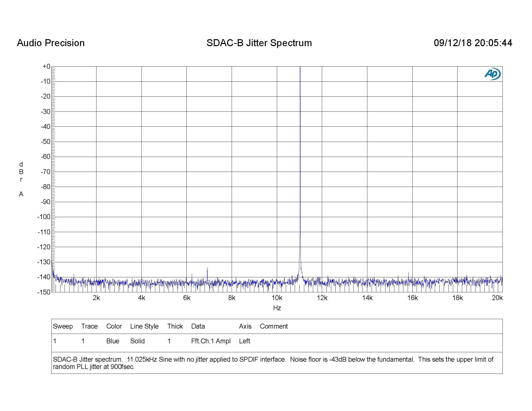Screen dimensions: 532x411
Task: Click the +0 label at top of axis
Action: coord(46,66)
